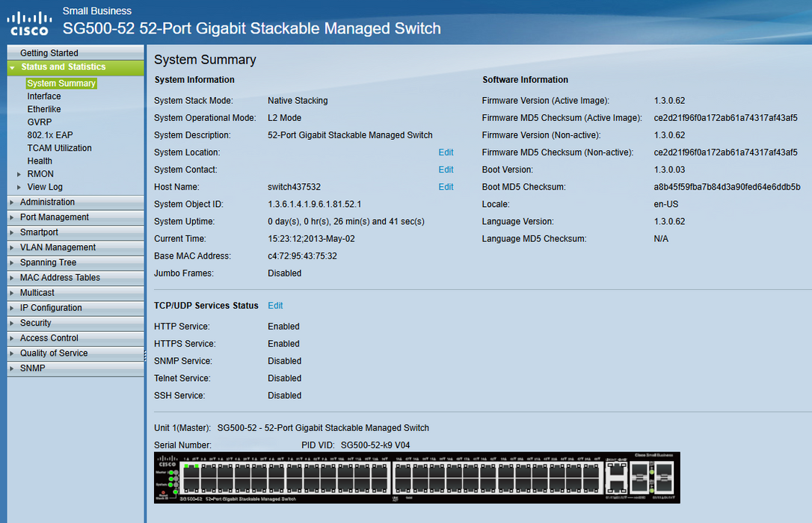Click PID VID value SG500-52-k9 V04
The height and width of the screenshot is (523, 812).
[375, 445]
